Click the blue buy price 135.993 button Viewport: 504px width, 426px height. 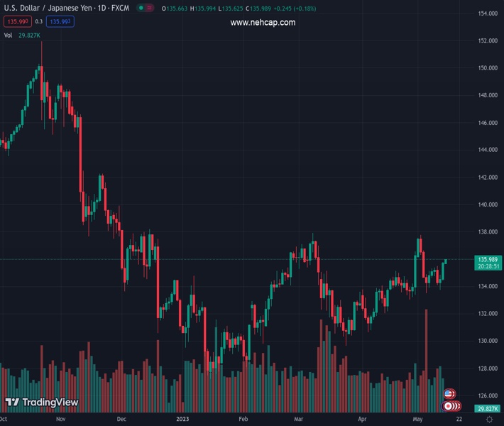tap(60, 22)
